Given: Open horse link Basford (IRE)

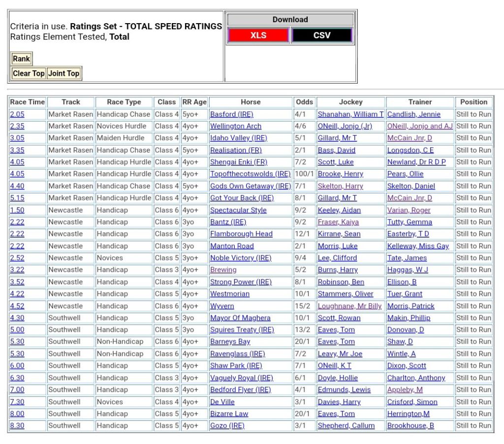Looking at the screenshot, I should 231,114.
